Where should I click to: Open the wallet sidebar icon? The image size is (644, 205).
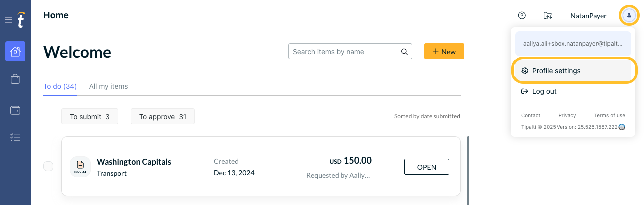coord(15,110)
